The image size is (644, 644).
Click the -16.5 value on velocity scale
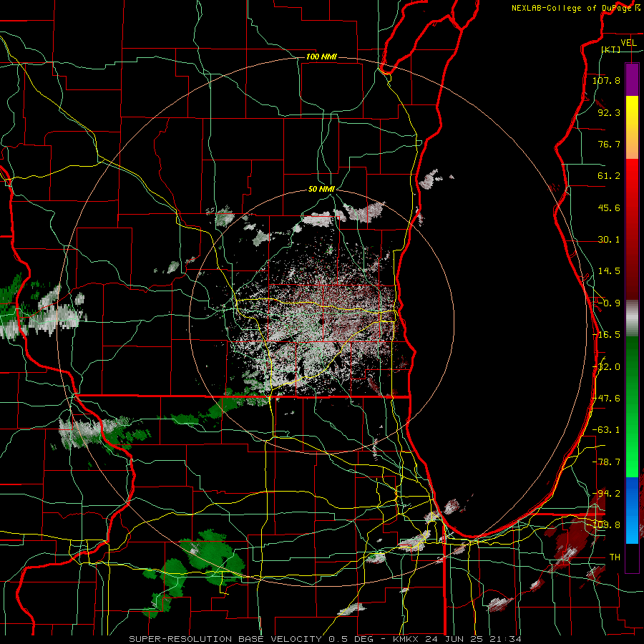(x=607, y=335)
